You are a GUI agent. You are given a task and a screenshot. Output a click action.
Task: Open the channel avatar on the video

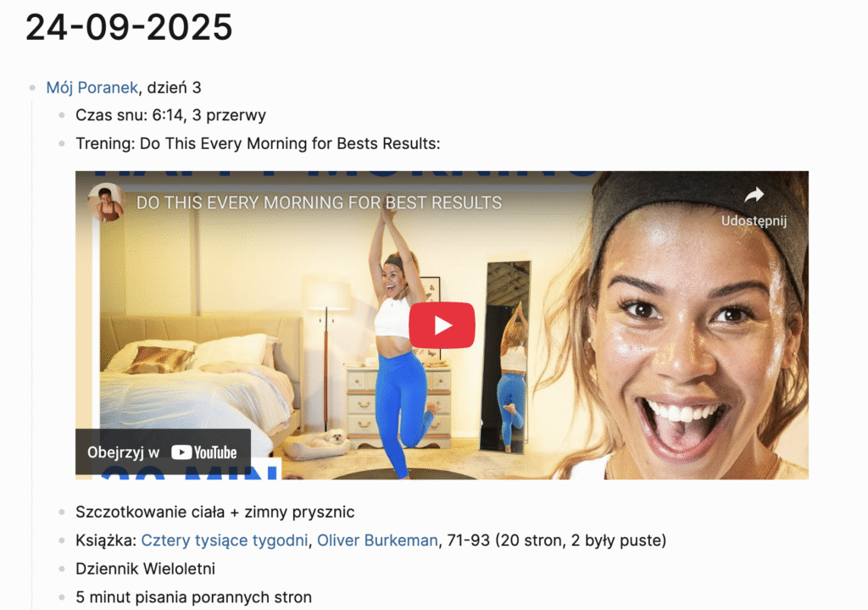(x=106, y=202)
